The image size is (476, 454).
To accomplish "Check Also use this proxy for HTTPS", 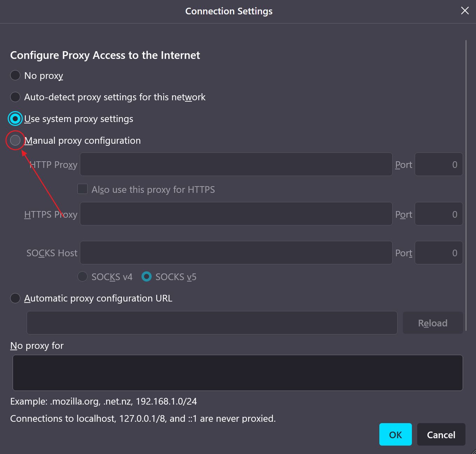I will click(x=82, y=189).
